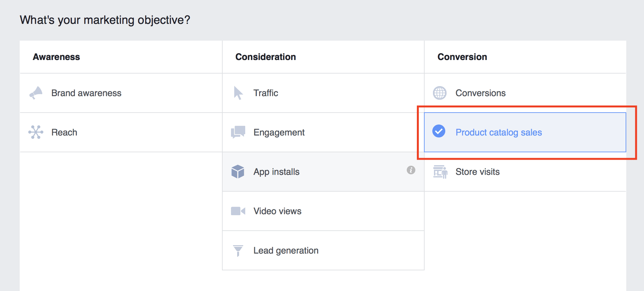Uncheck the Product catalog sales checkmark

point(439,131)
